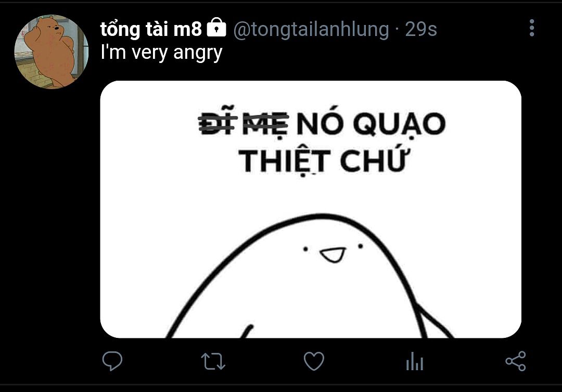Open the brown bear profile avatar
This screenshot has height=392, width=562.
(51, 52)
